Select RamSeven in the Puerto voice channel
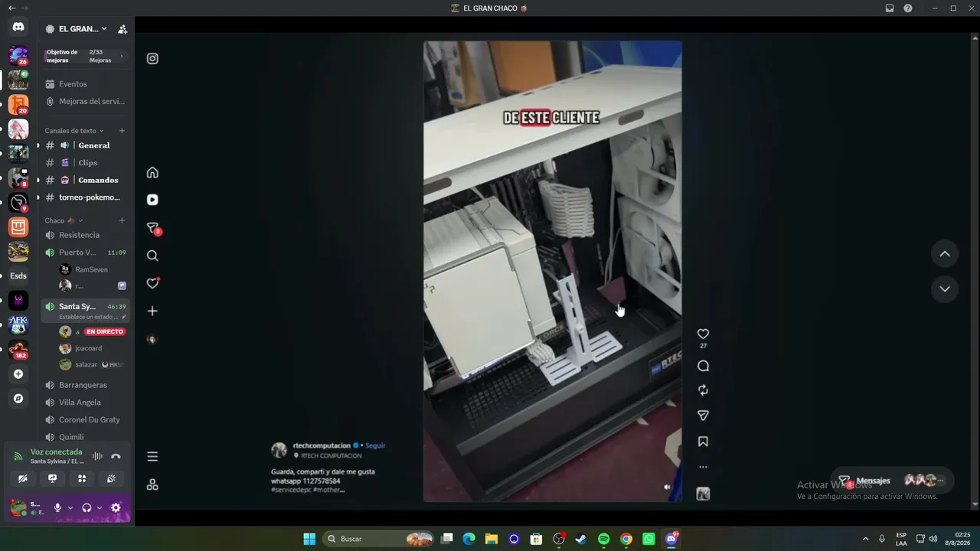The height and width of the screenshot is (551, 980). [92, 269]
